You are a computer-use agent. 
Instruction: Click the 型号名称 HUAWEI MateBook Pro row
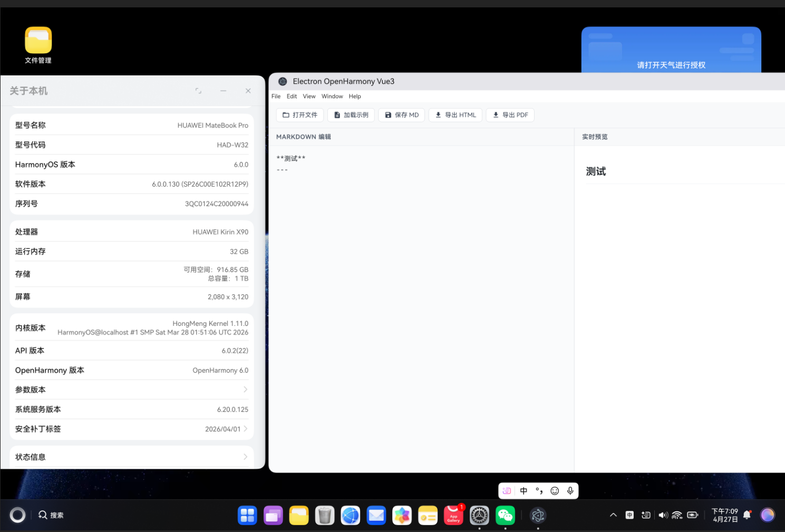point(131,125)
